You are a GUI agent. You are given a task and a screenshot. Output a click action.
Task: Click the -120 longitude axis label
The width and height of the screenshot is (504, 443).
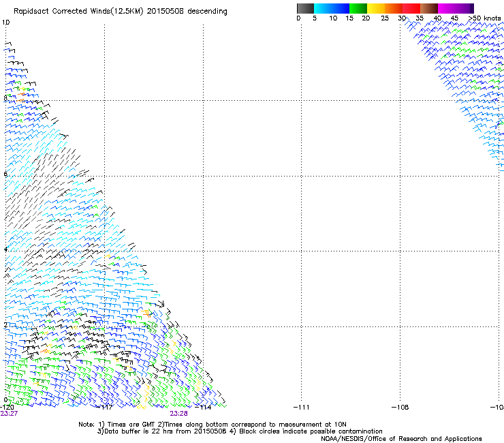7,408
